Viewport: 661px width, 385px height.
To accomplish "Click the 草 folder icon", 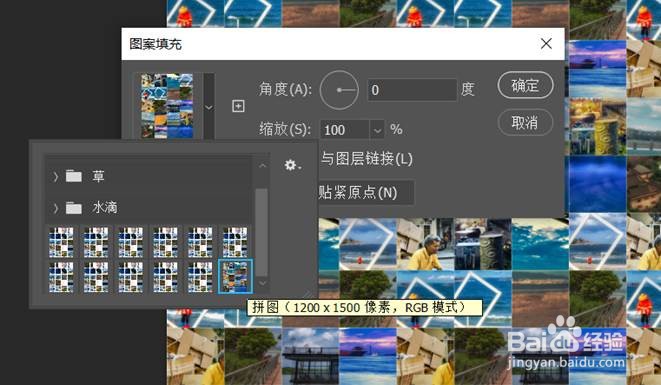I will 74,176.
